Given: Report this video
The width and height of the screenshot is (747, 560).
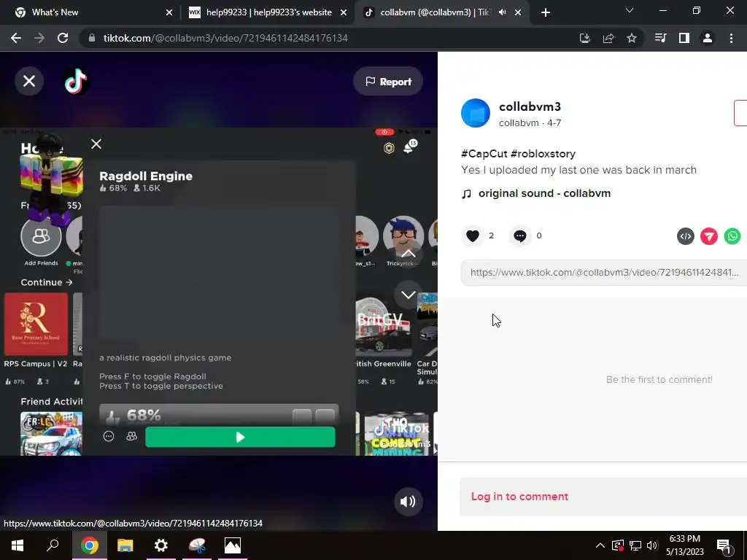Looking at the screenshot, I should pyautogui.click(x=388, y=82).
